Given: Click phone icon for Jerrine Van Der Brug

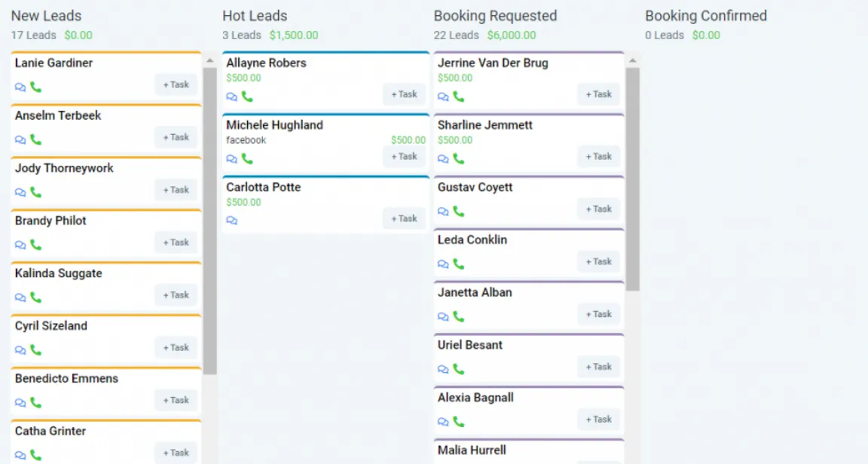Looking at the screenshot, I should point(458,96).
